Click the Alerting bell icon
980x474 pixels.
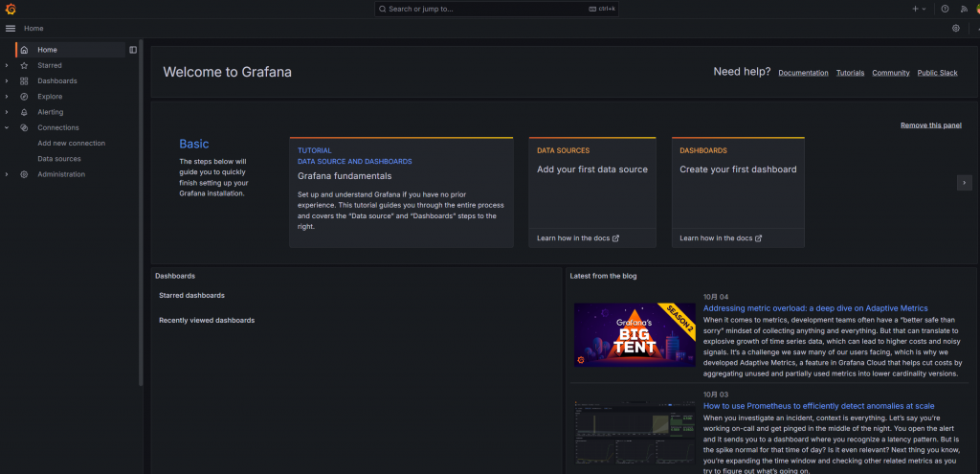click(x=24, y=113)
